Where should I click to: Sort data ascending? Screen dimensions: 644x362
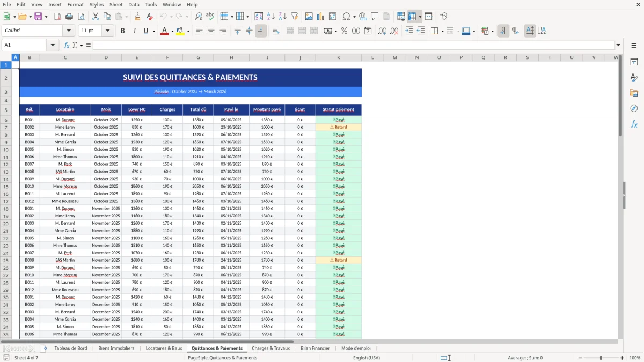pyautogui.click(x=270, y=16)
